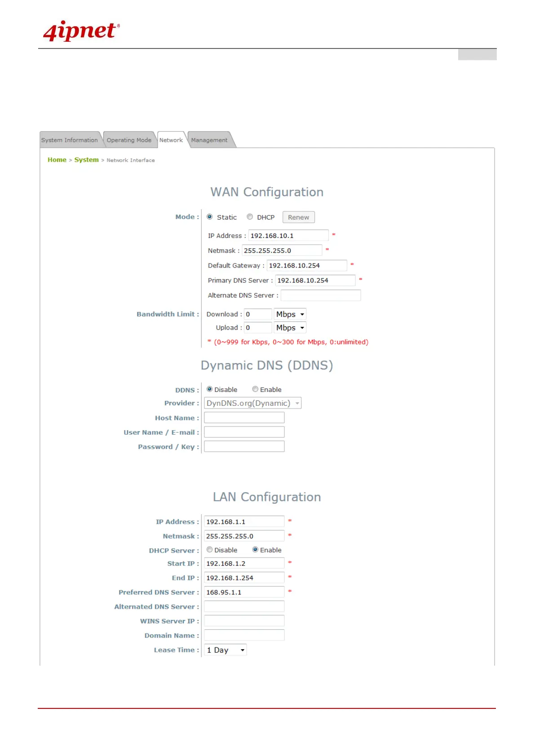Click the Download bandwidth limit field
The image size is (535, 756).
tap(258, 314)
